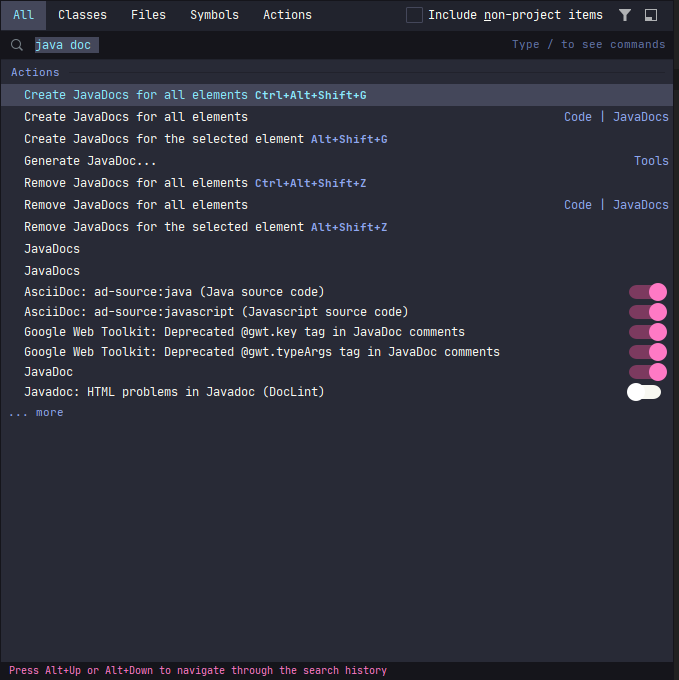Select Create JavaDocs for all elements Ctrl+Alt+Shift+G
Viewport: 679px width, 680px height.
(x=337, y=95)
